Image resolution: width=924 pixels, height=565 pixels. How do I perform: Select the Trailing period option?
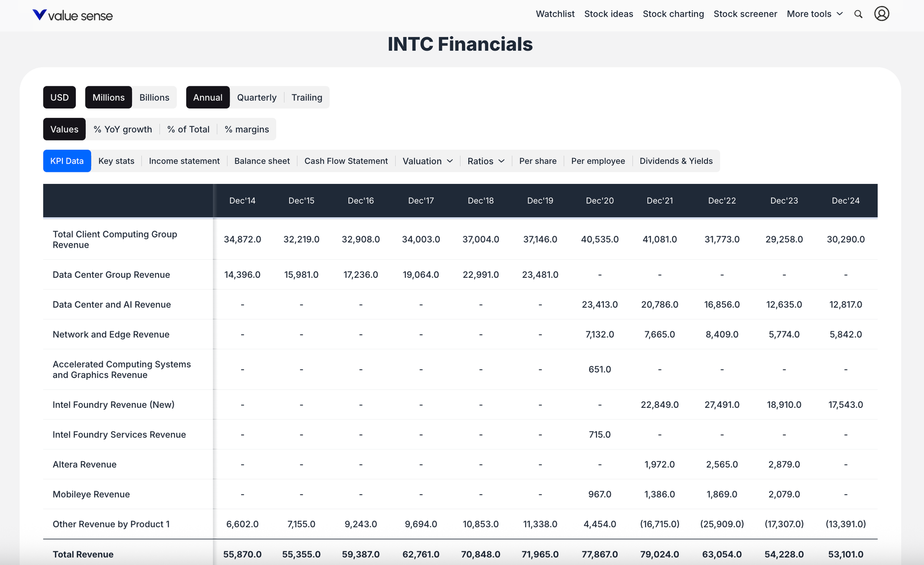point(306,97)
